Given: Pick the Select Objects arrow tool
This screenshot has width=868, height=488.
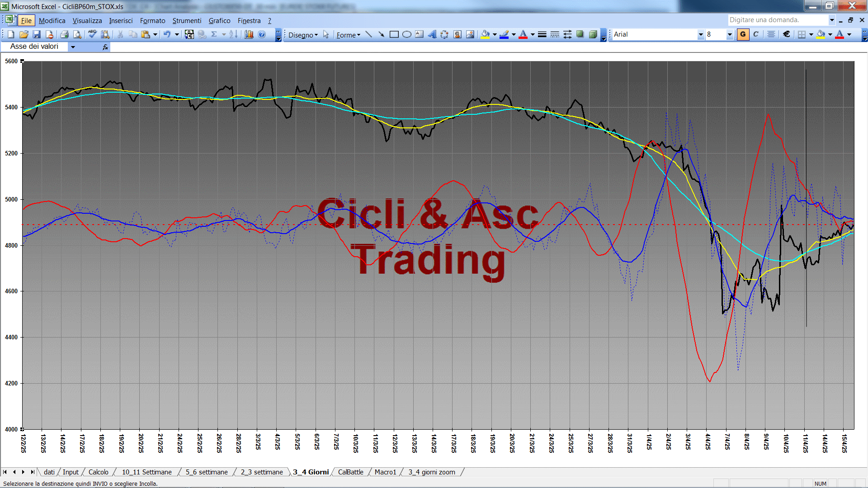Looking at the screenshot, I should (x=326, y=35).
